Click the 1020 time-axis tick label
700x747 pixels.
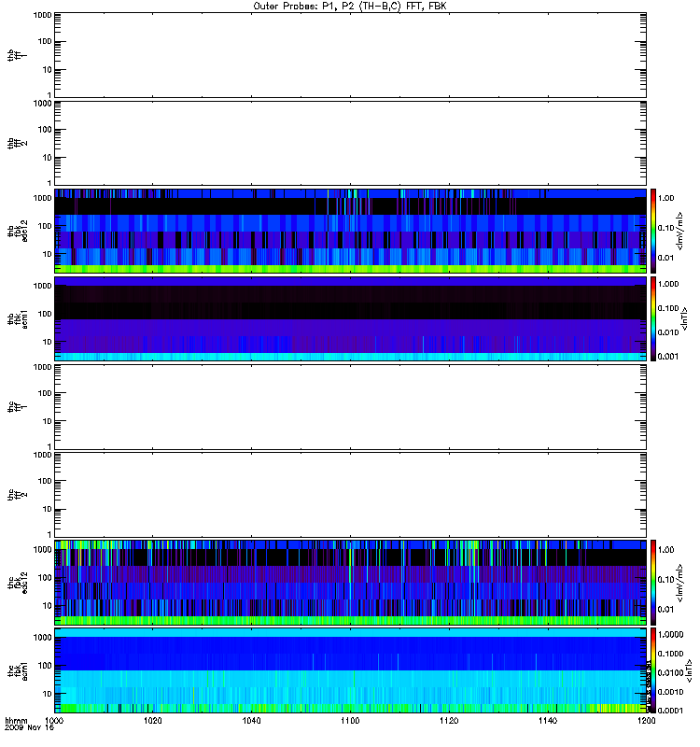click(x=152, y=720)
